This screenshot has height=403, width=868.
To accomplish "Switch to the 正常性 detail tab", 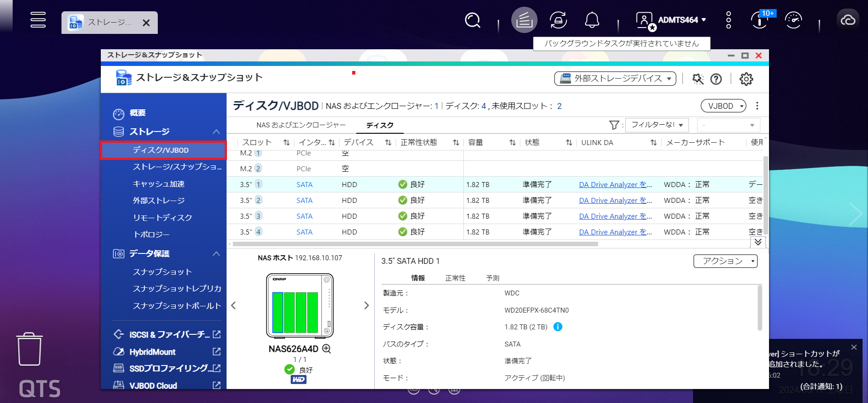I will (455, 278).
